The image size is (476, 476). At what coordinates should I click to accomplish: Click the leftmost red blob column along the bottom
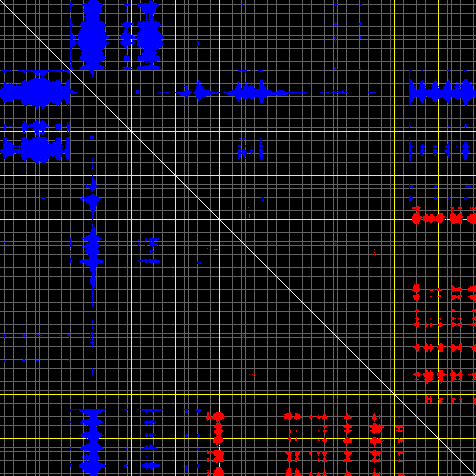pos(218,443)
